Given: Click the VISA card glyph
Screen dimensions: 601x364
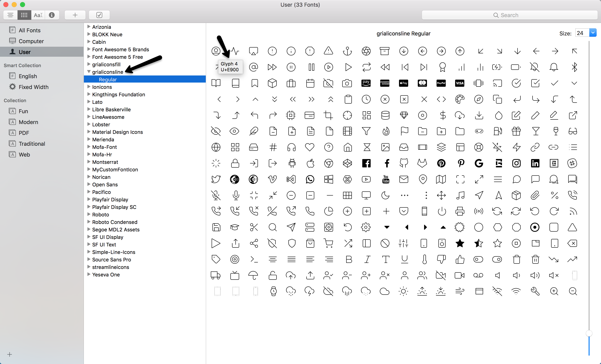Looking at the screenshot, I should click(460, 83).
